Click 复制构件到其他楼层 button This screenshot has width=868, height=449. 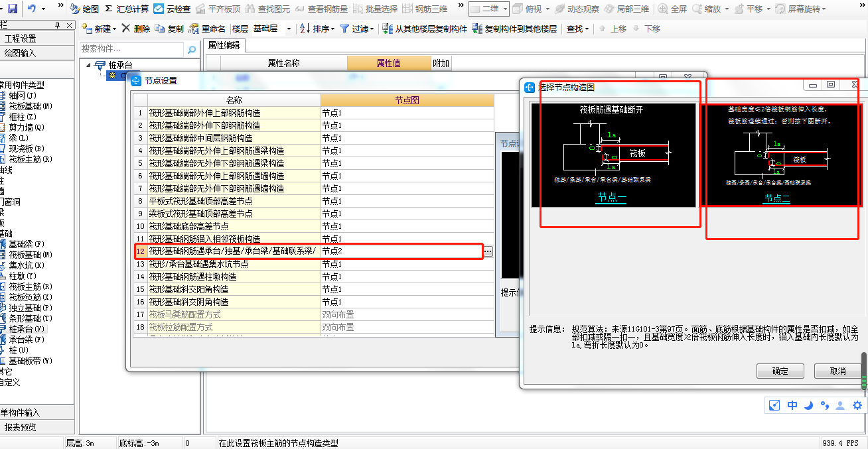coord(514,29)
